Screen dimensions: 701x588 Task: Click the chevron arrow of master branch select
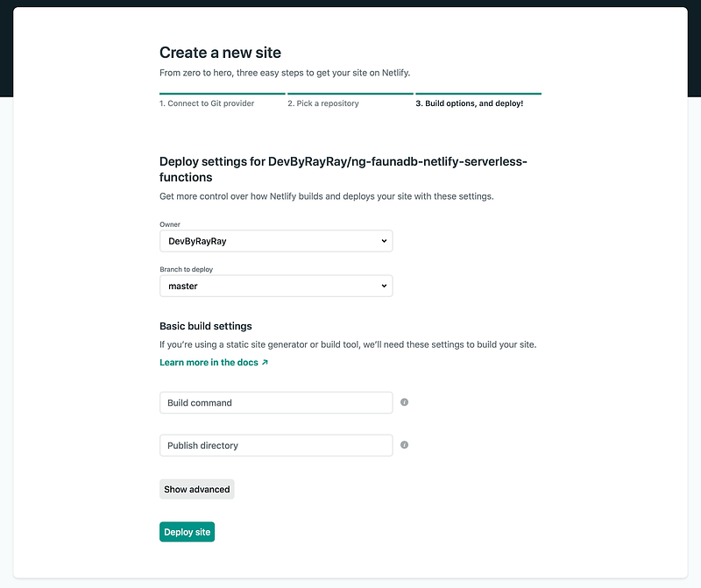coord(384,286)
